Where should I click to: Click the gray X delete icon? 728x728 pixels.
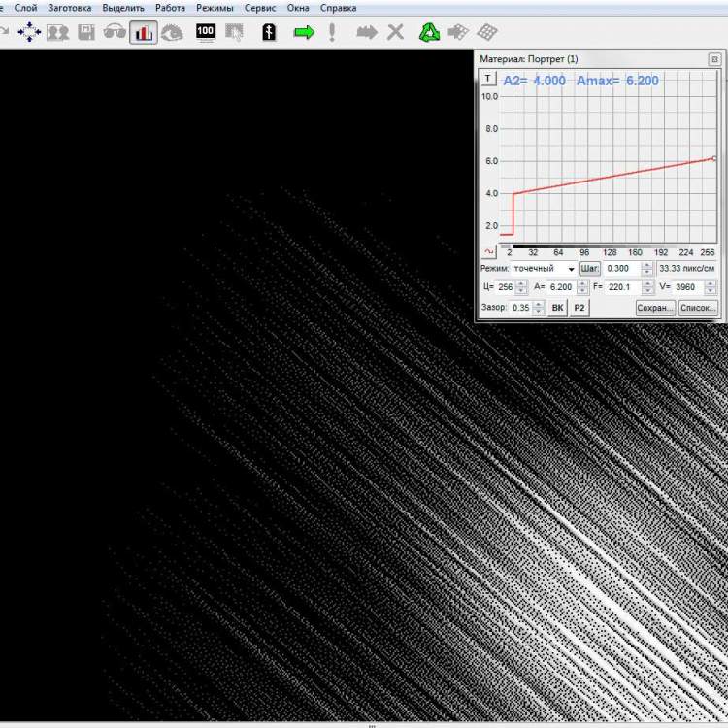point(395,32)
